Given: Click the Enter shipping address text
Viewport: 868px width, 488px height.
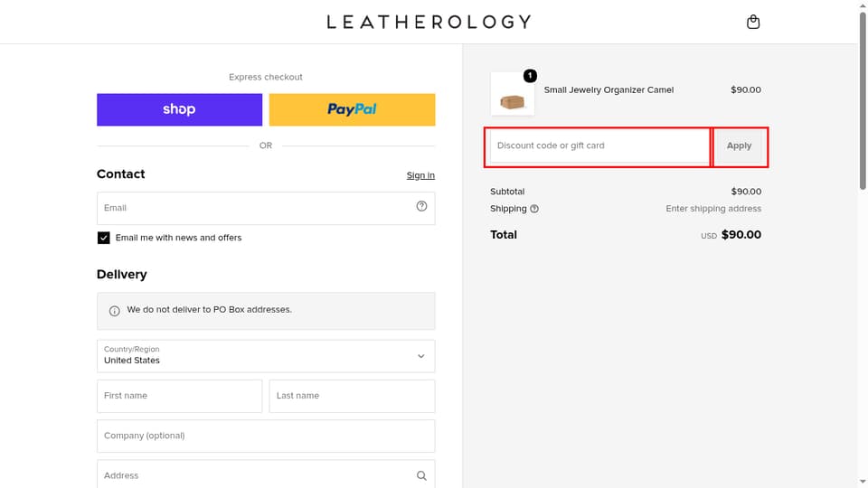Looking at the screenshot, I should pos(713,209).
